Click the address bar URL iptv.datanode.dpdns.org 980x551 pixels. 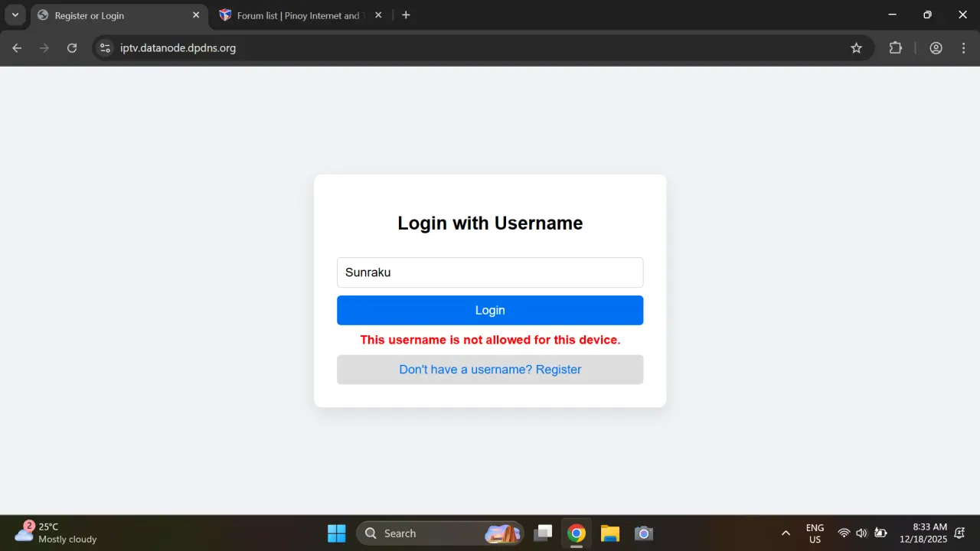[178, 48]
